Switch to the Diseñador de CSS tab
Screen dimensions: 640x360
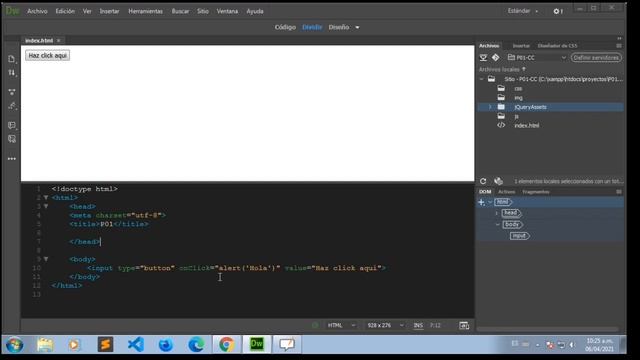[557, 46]
